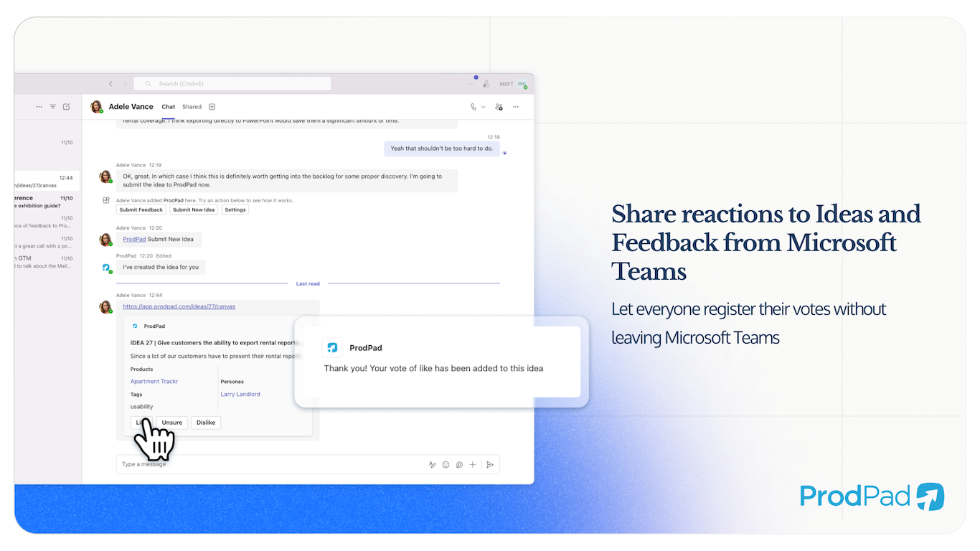Viewport: 980px width, 551px height.
Task: Click the ProdPad icon in thank-you popup
Action: 332,348
